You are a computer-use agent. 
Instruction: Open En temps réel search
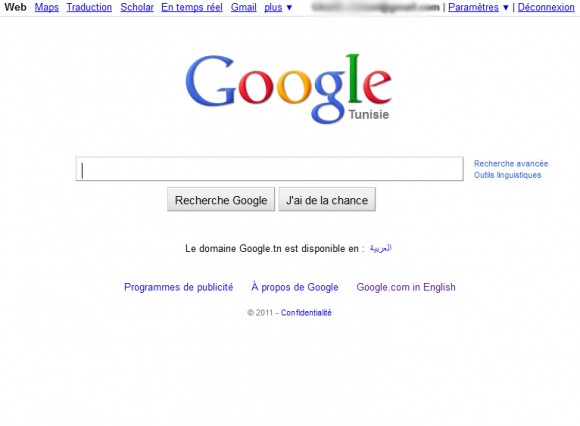coord(192,7)
